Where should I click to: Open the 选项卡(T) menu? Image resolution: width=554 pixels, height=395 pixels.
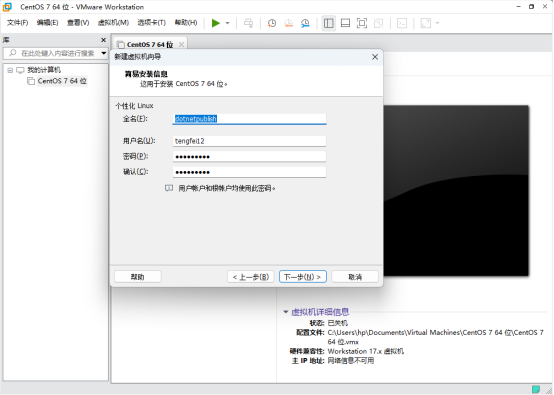point(152,23)
